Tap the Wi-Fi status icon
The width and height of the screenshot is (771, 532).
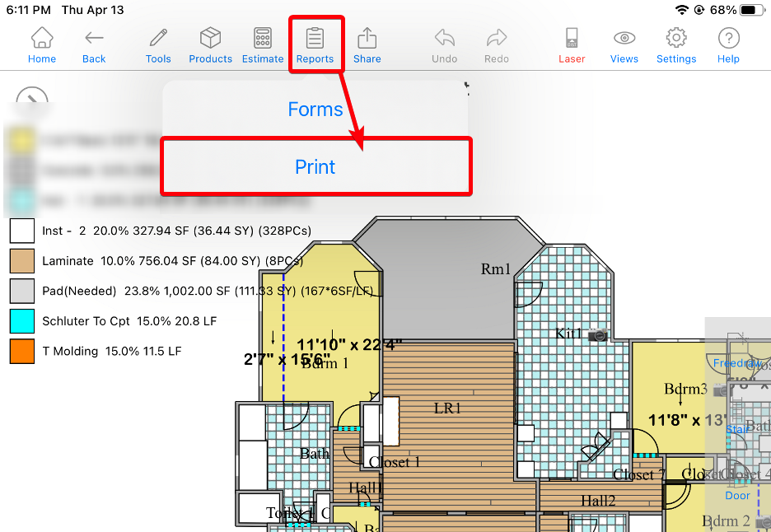tap(682, 10)
